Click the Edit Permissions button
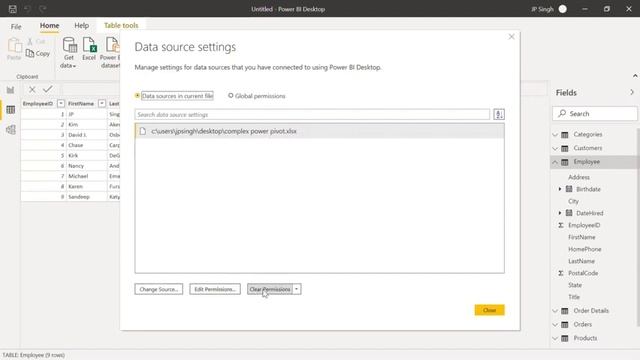Screen dimensions: 640x360 click(215, 289)
